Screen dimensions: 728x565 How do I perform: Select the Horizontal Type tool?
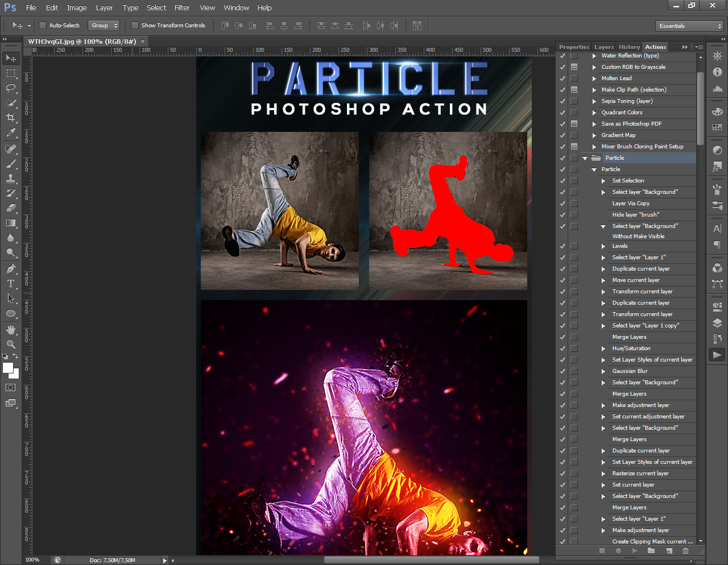[11, 284]
